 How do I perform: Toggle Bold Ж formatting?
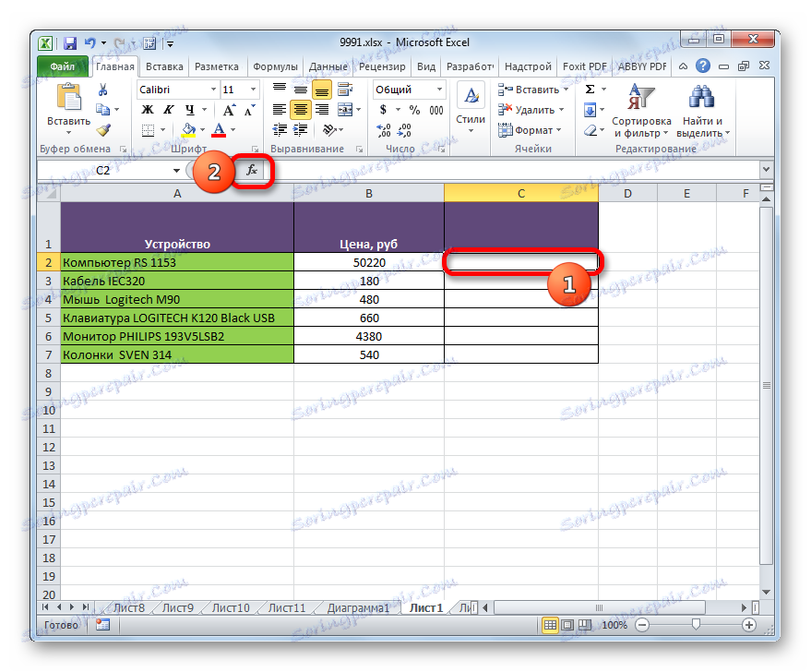(148, 110)
